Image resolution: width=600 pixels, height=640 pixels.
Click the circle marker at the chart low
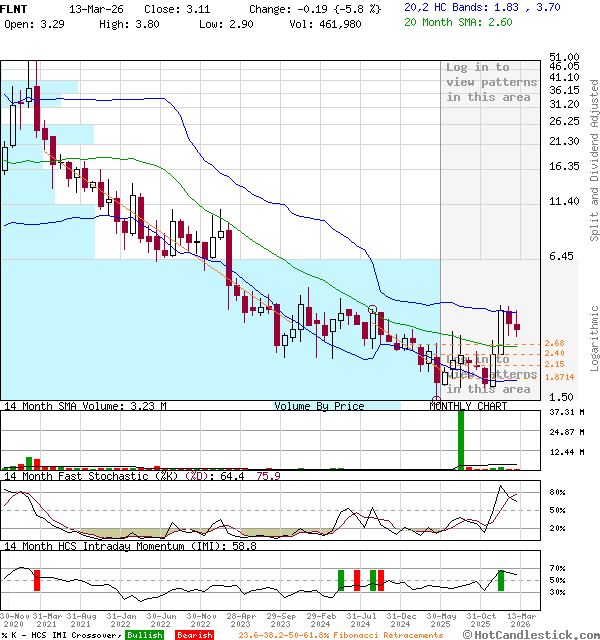436,400
